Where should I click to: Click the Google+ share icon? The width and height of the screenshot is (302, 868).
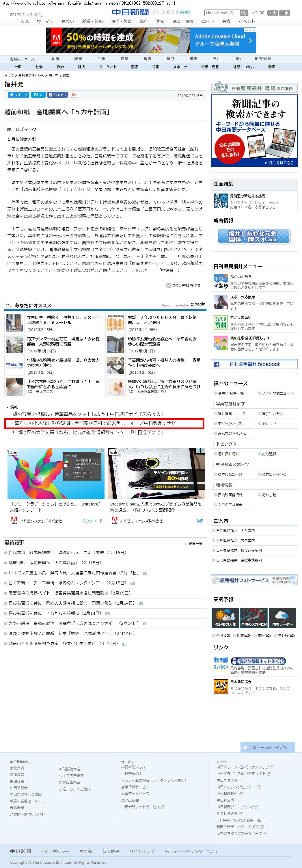coord(74,95)
